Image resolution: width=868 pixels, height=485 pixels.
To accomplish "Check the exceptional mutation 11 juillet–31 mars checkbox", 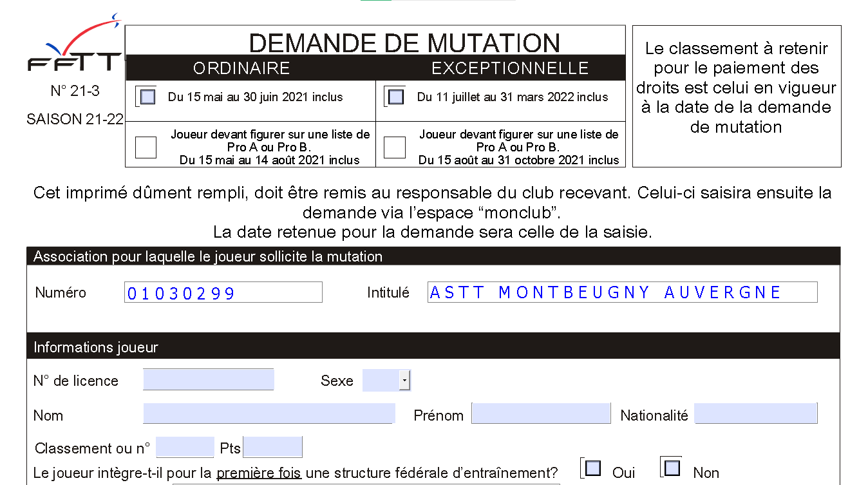I will coord(396,97).
